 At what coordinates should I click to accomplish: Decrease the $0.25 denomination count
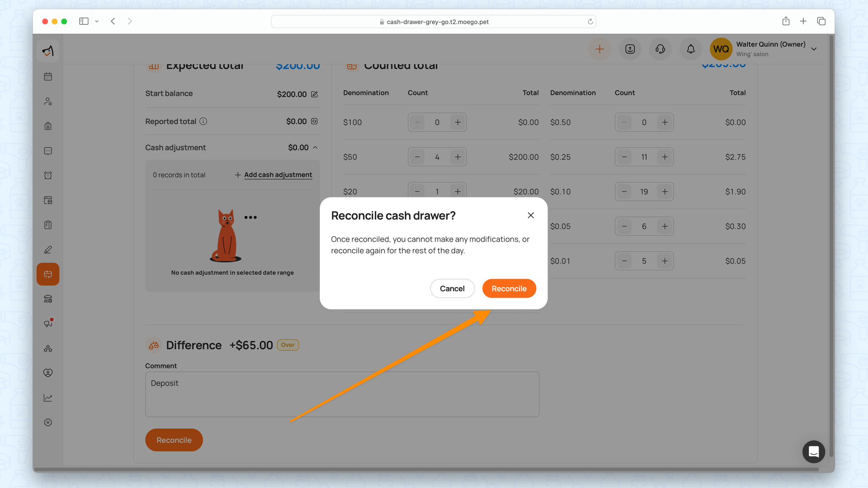(624, 157)
